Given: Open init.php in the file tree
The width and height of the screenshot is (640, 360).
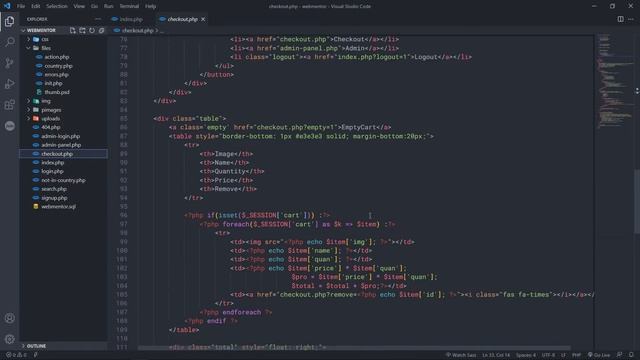Looking at the screenshot, I should (53, 83).
